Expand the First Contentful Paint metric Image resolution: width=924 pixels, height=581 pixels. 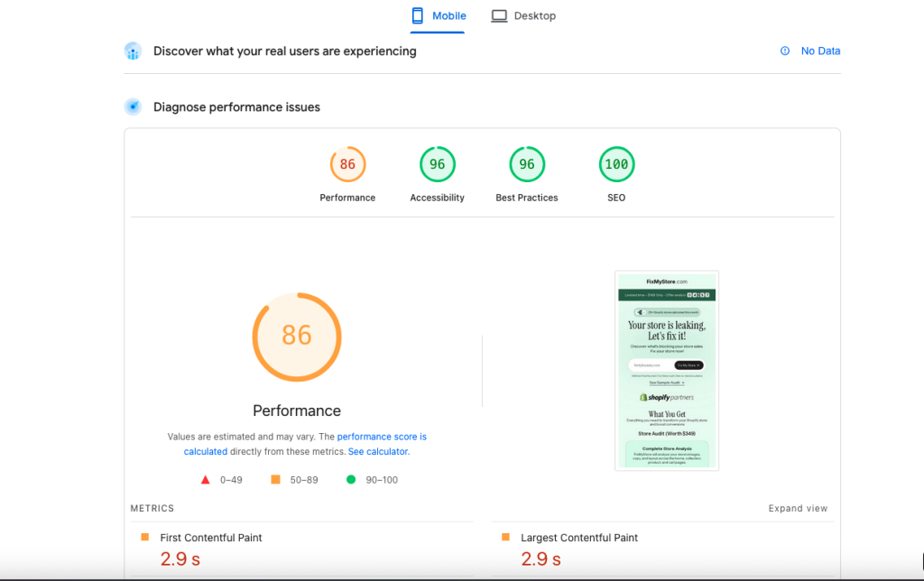coord(211,538)
